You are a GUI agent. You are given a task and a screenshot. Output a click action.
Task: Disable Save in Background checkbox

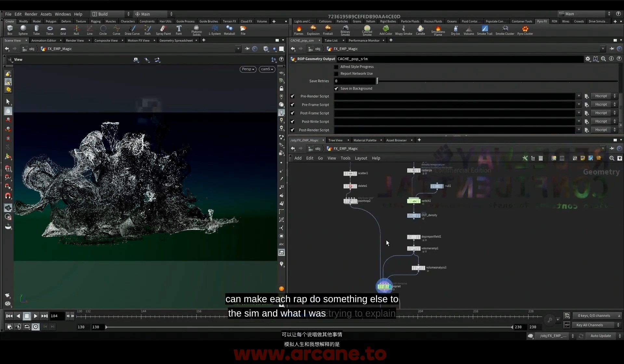[336, 89]
